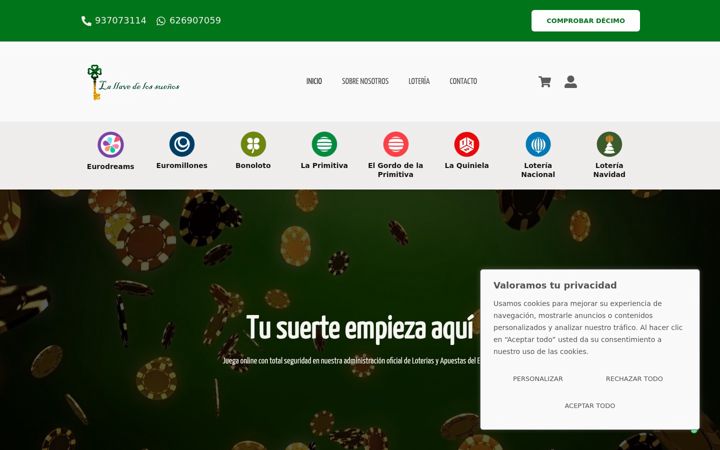Open WhatsApp number 626907059
This screenshot has width=720, height=450.
coord(195,21)
